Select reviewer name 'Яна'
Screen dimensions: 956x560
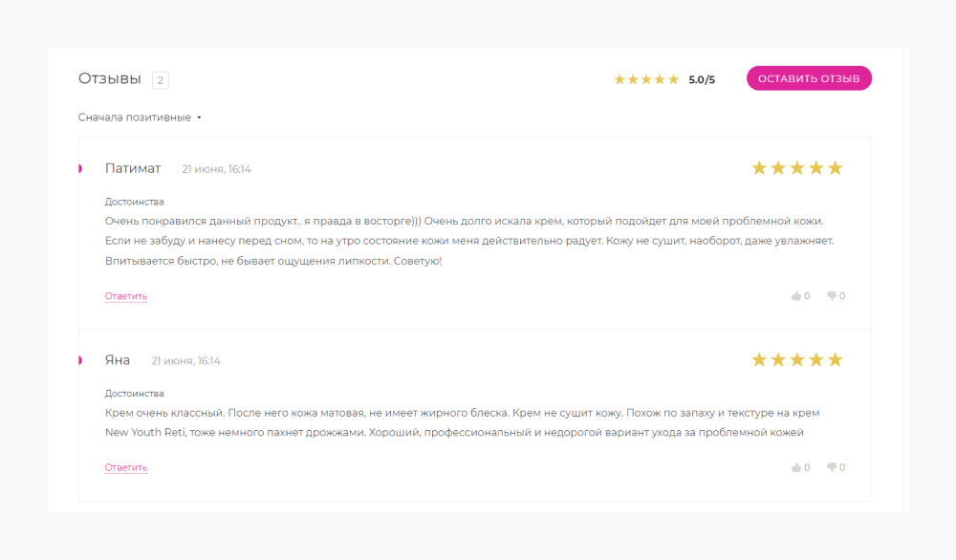(x=118, y=360)
